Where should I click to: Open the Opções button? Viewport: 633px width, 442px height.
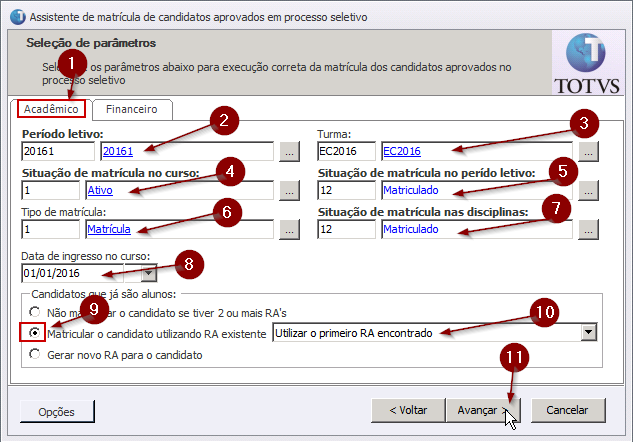point(57,411)
